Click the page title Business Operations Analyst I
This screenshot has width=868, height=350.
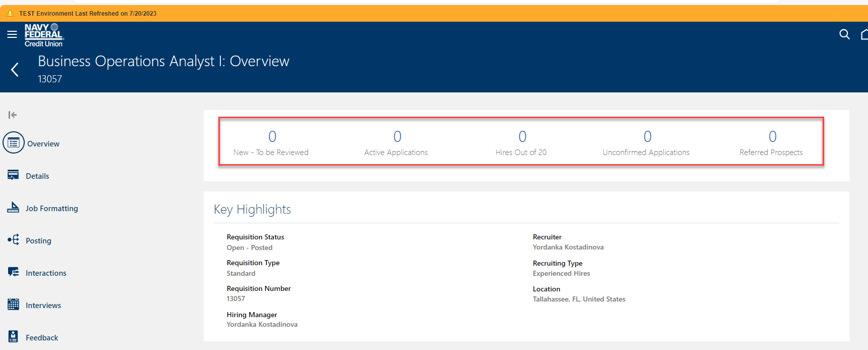pyautogui.click(x=163, y=61)
